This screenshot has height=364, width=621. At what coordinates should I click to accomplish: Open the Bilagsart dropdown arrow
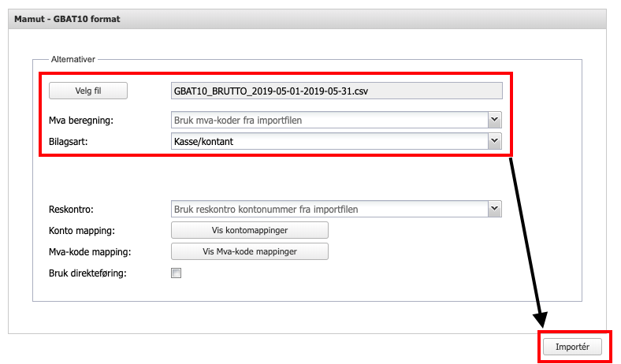[x=494, y=140]
